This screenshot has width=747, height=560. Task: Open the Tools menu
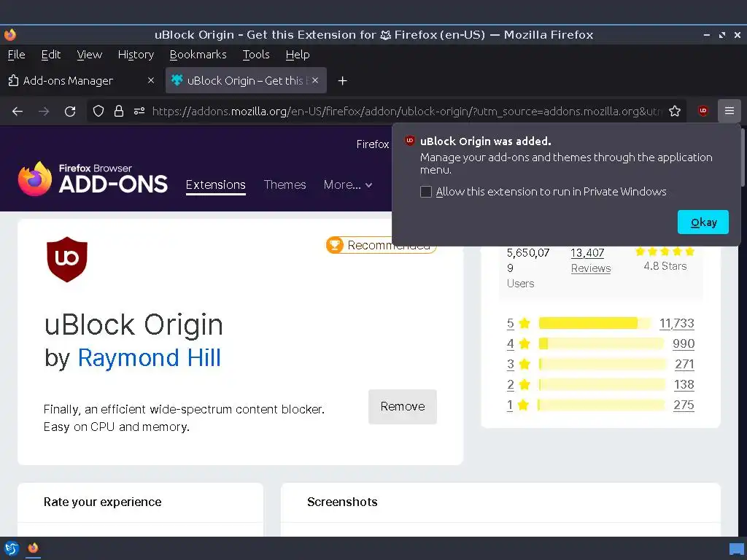(256, 55)
